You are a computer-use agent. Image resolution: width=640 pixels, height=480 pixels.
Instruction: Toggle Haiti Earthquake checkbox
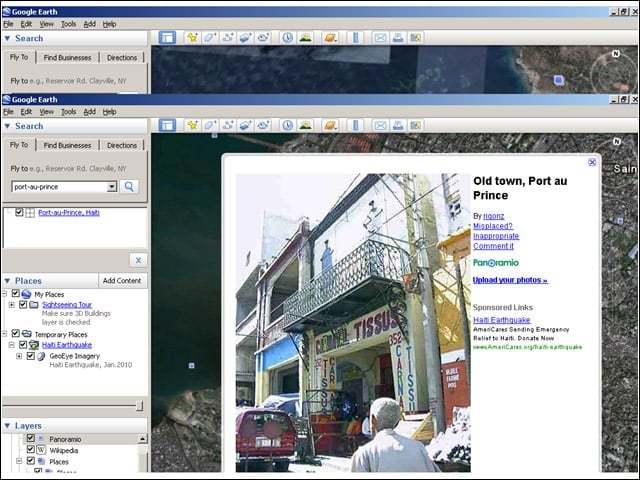click(x=23, y=344)
